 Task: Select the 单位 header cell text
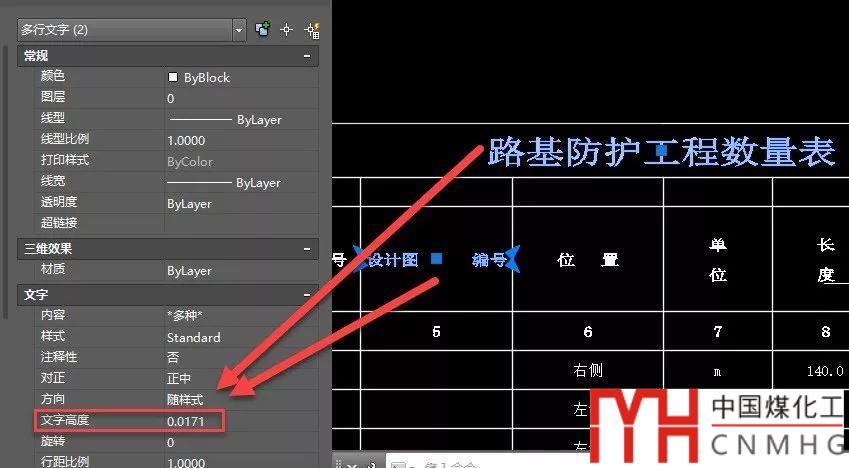coord(718,260)
